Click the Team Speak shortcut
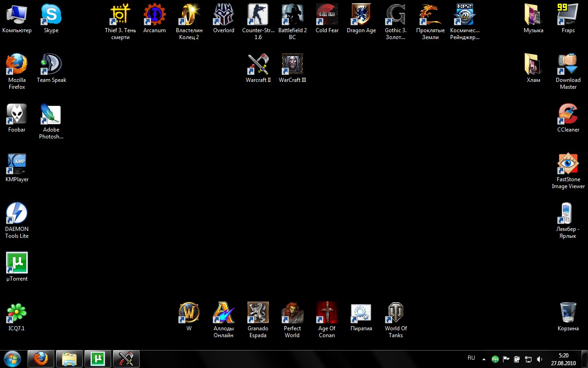 click(51, 68)
